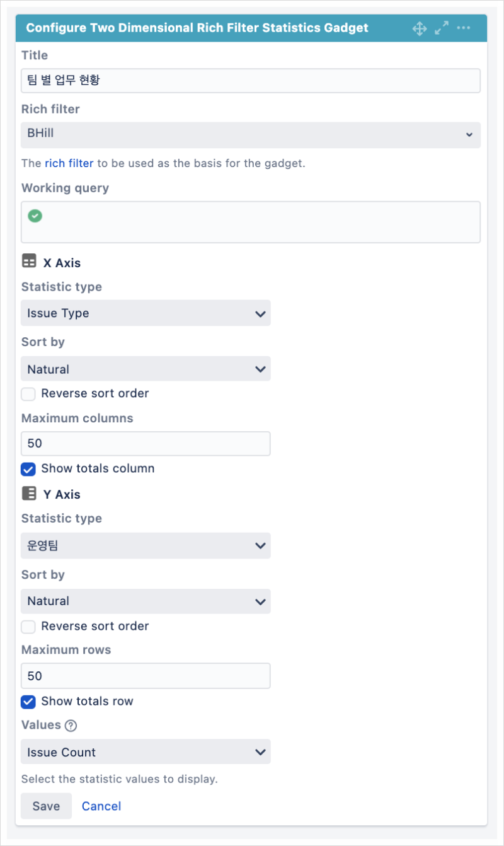
Task: Open the X Axis Sort by dropdown
Action: point(146,369)
